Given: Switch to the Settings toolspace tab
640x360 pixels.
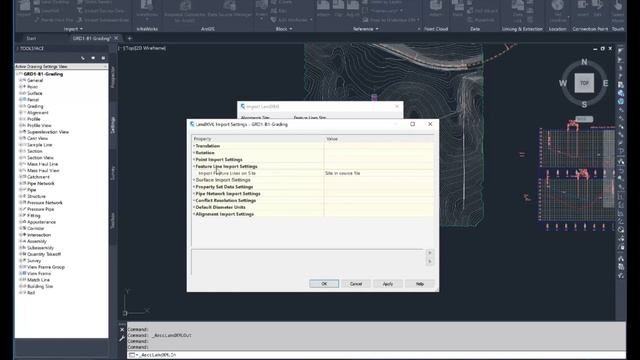Looking at the screenshot, I should 113,125.
